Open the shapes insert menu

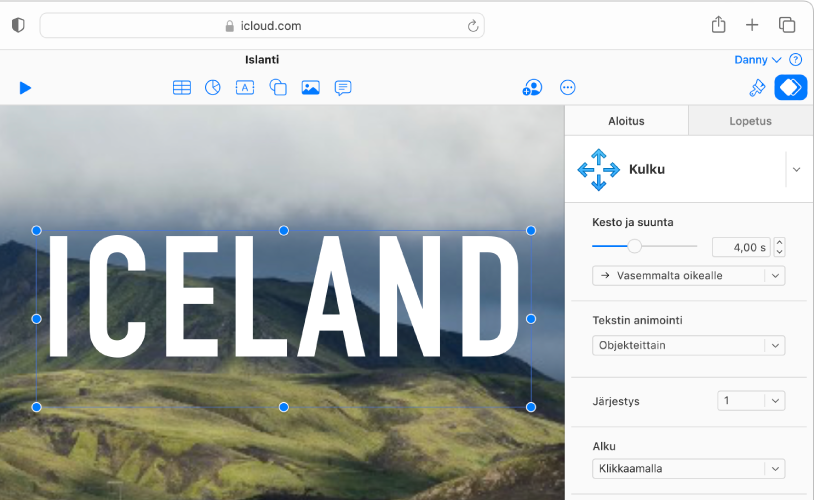tap(278, 88)
